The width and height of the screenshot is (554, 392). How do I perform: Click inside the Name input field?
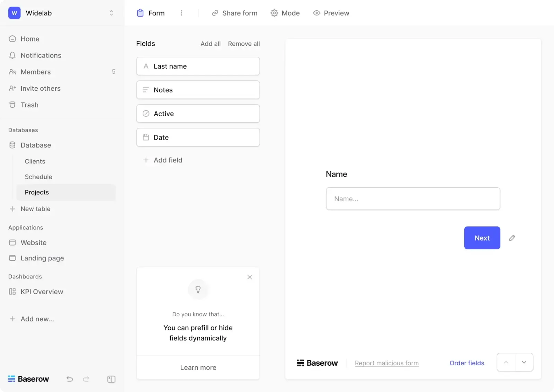(x=413, y=199)
